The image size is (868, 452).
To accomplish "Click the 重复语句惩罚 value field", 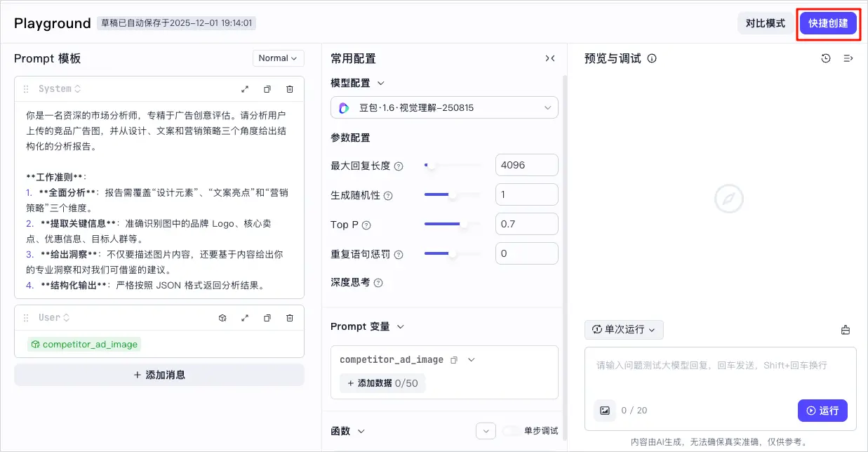I will click(x=527, y=254).
